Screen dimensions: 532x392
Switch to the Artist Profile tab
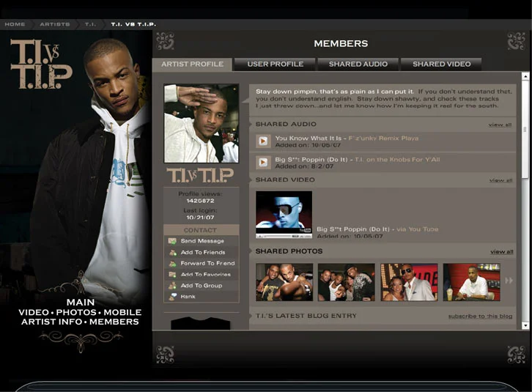pyautogui.click(x=192, y=64)
